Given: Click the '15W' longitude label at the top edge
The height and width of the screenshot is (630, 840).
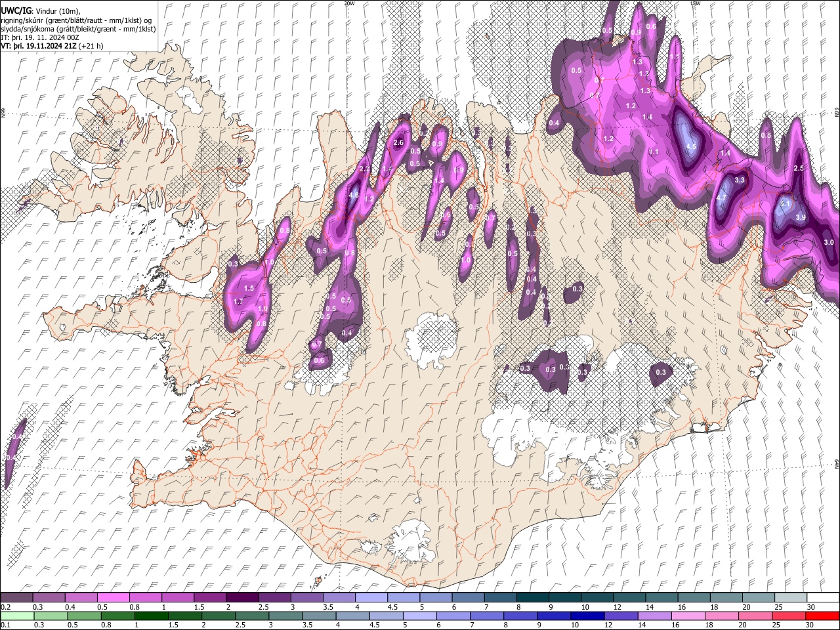Looking at the screenshot, I should click(695, 3).
